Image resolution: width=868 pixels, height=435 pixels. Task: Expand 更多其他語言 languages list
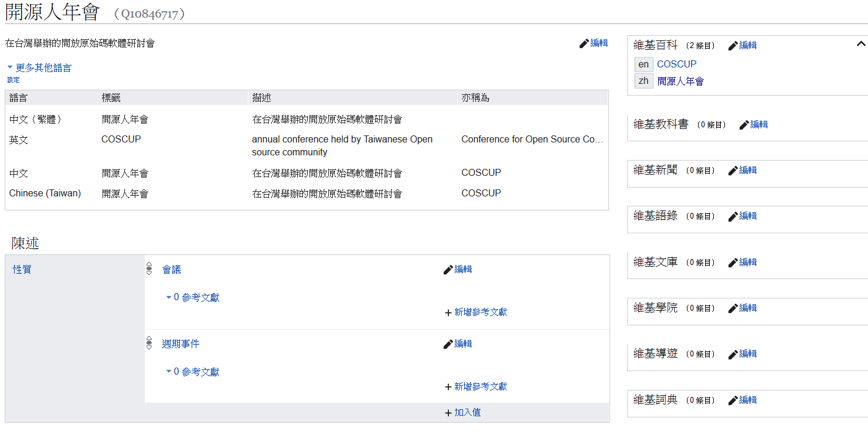click(x=39, y=68)
